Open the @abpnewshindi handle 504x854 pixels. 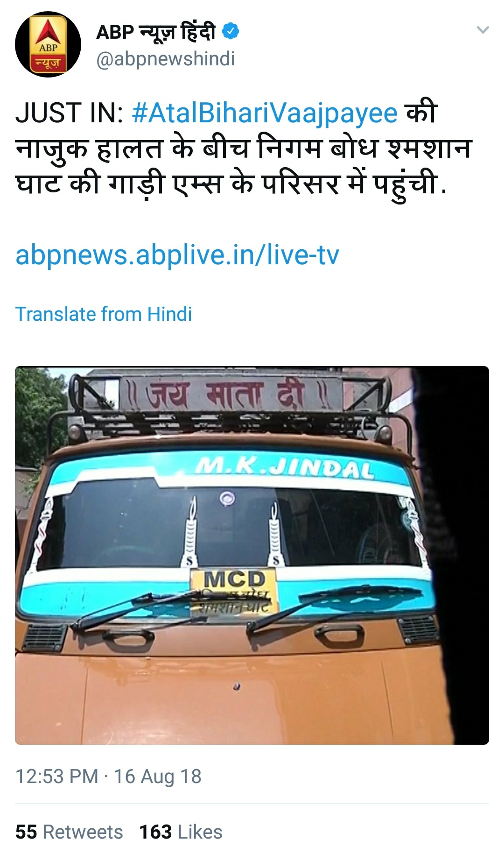click(165, 59)
